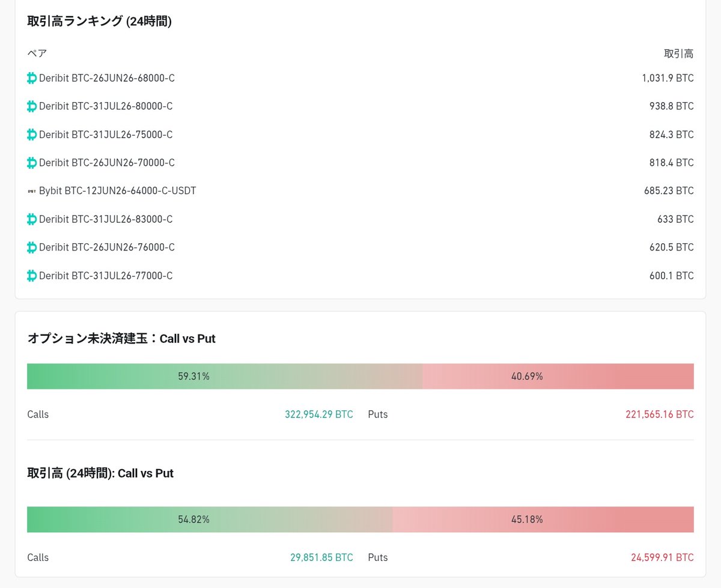Click the green 54.82% volume bar

click(210, 520)
